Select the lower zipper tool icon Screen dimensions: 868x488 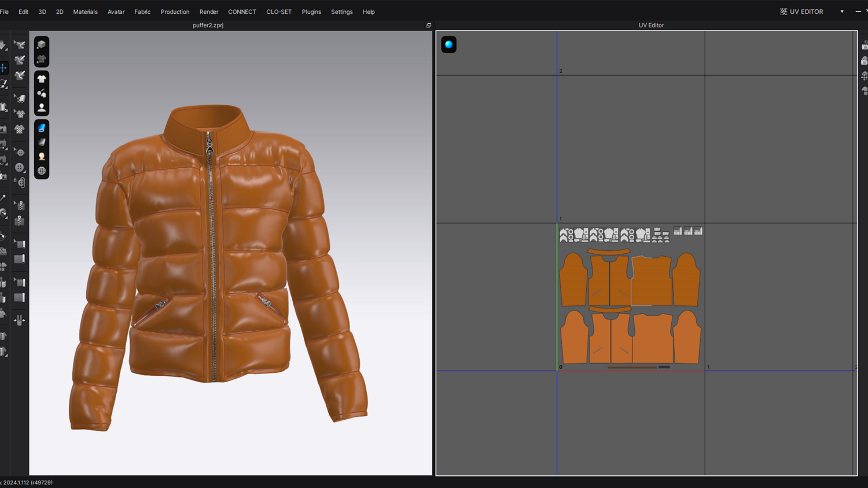20,221
